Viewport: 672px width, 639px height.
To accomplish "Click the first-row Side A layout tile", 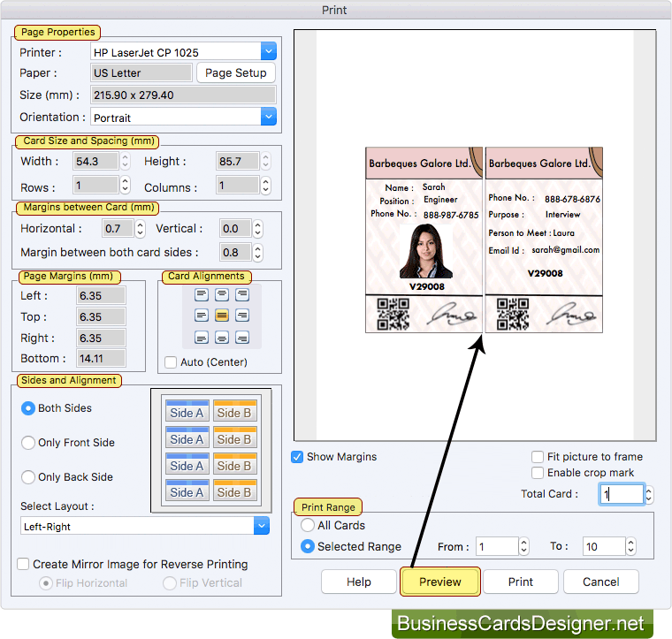I will point(187,411).
